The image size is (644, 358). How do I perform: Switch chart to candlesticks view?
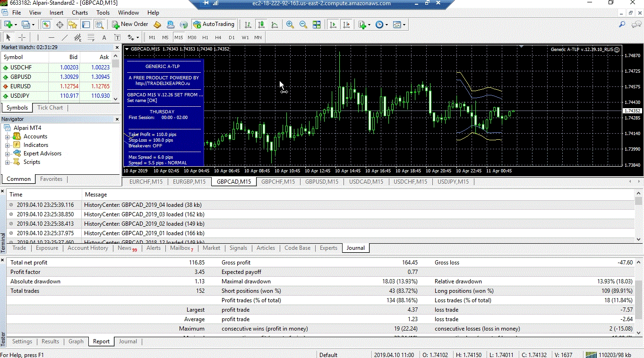click(x=261, y=25)
